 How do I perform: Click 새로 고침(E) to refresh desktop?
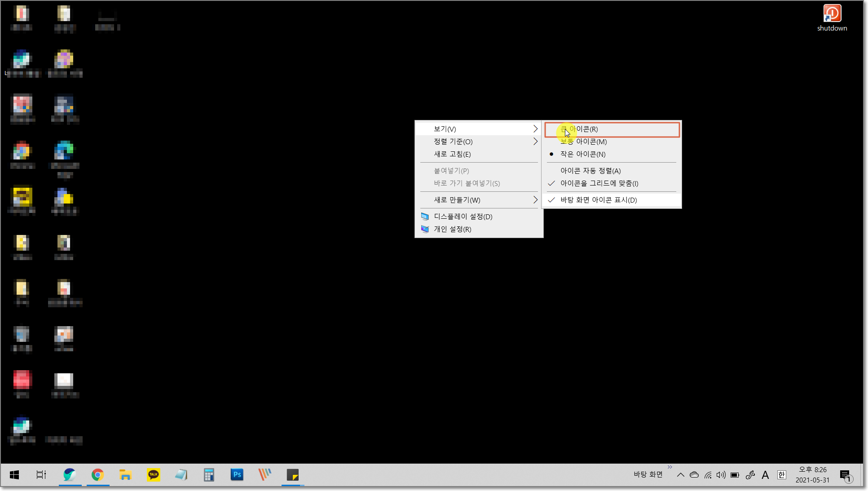452,154
